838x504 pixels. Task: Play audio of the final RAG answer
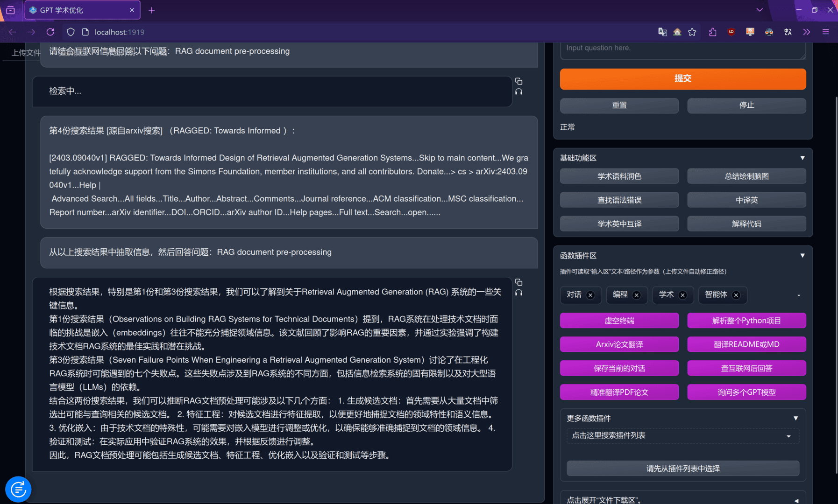(x=518, y=293)
